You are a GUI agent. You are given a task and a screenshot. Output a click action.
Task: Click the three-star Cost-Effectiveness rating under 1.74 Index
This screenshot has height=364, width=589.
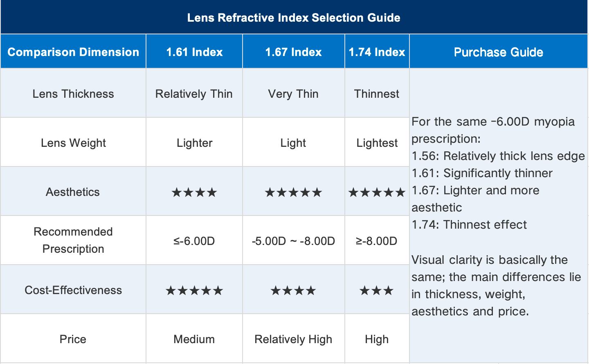pos(376,290)
